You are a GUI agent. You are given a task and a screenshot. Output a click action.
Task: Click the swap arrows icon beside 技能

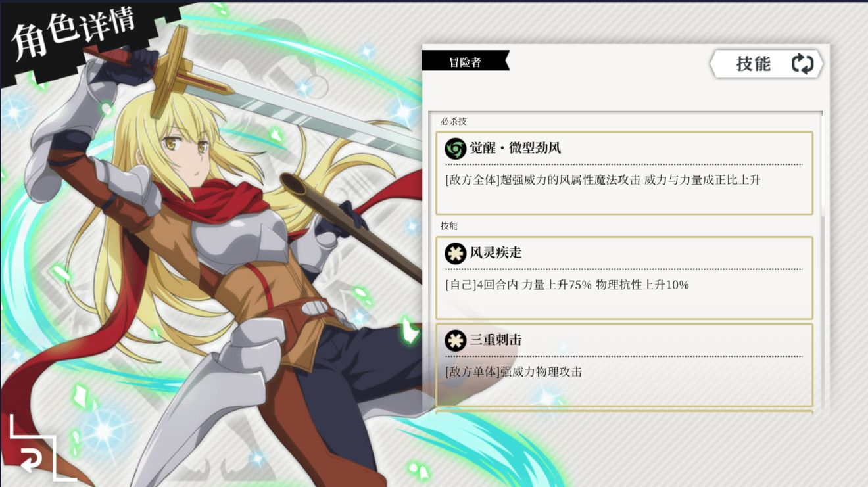(802, 64)
